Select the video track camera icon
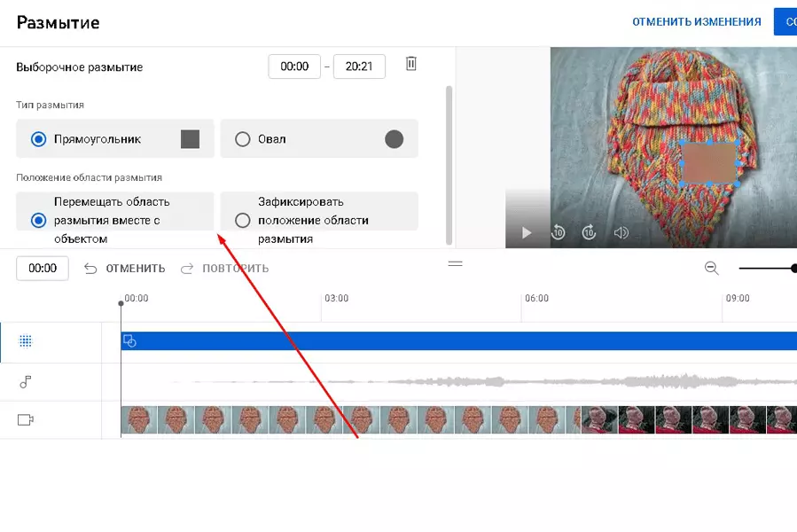 coord(26,419)
